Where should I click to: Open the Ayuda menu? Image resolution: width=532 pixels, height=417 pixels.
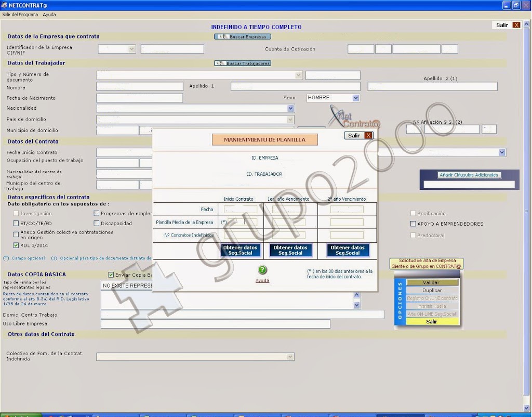coord(49,15)
